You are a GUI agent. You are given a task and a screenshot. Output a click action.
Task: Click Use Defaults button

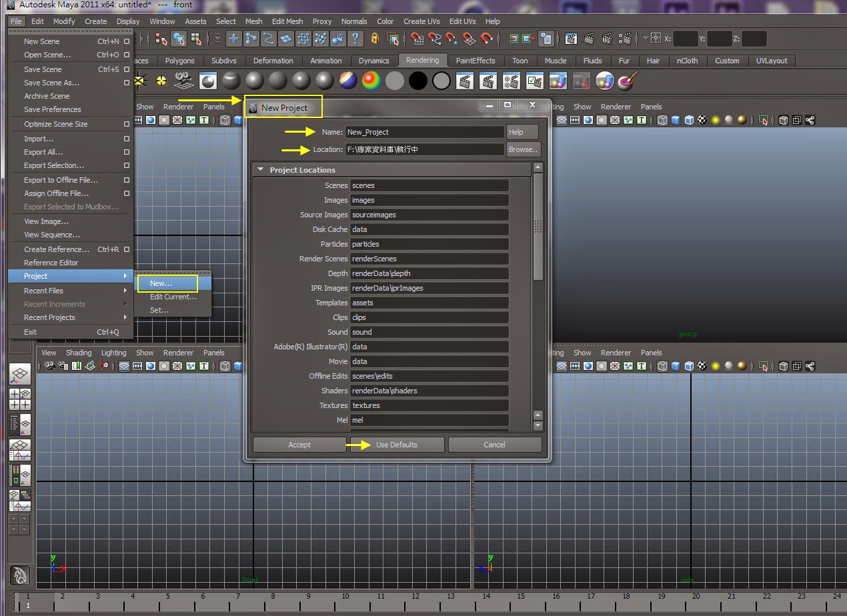pyautogui.click(x=397, y=445)
